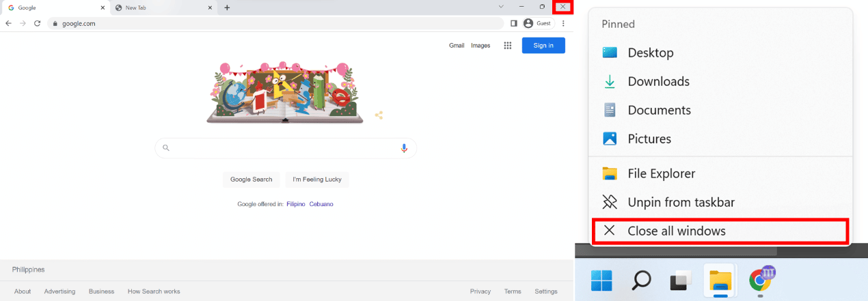Launch File Explorer from jump list
Image resolution: width=868 pixels, height=301 pixels.
tap(720, 173)
